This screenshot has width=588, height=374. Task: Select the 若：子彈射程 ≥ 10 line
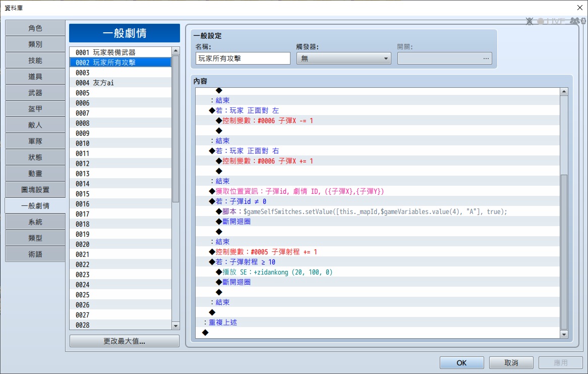[378, 262]
